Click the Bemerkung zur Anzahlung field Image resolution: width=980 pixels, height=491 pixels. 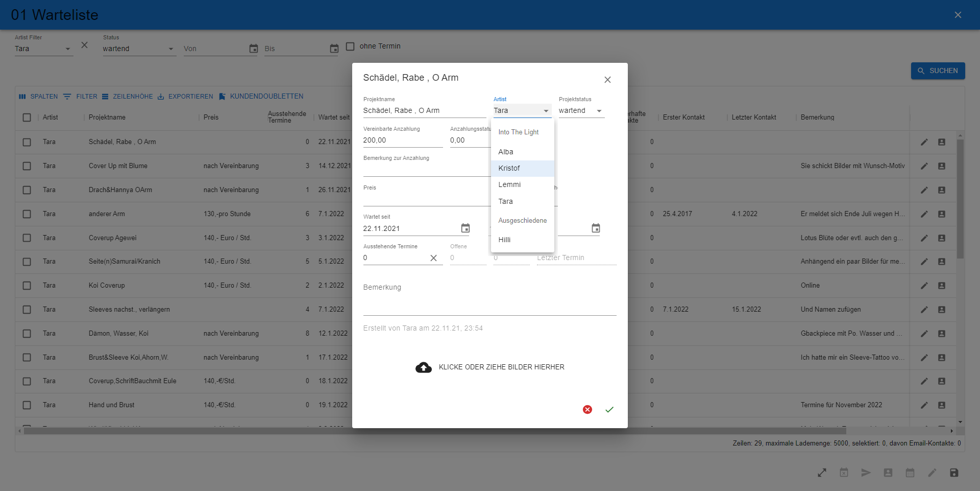point(427,170)
